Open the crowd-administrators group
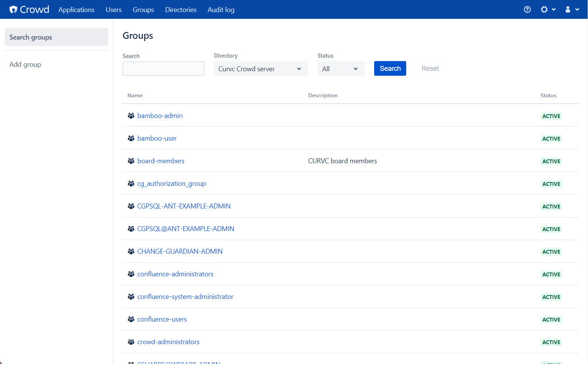This screenshot has height=366, width=588. coord(168,342)
